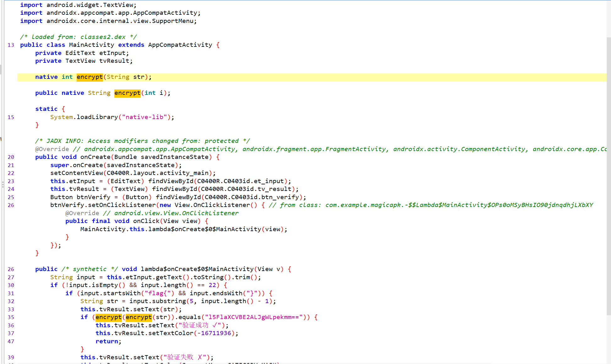Click the android.view.View.OnClickListener override comment
Screen dimensions: 611x364
click(x=171, y=213)
